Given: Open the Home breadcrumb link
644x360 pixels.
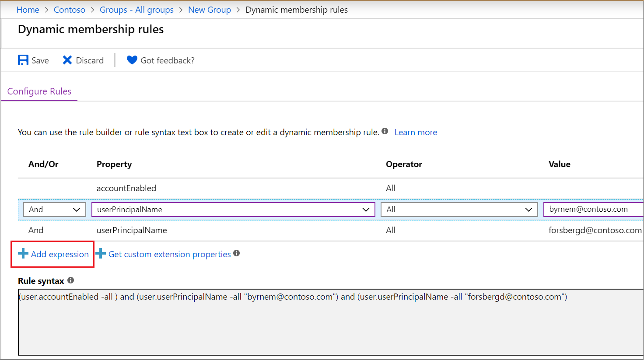Looking at the screenshot, I should [x=28, y=10].
